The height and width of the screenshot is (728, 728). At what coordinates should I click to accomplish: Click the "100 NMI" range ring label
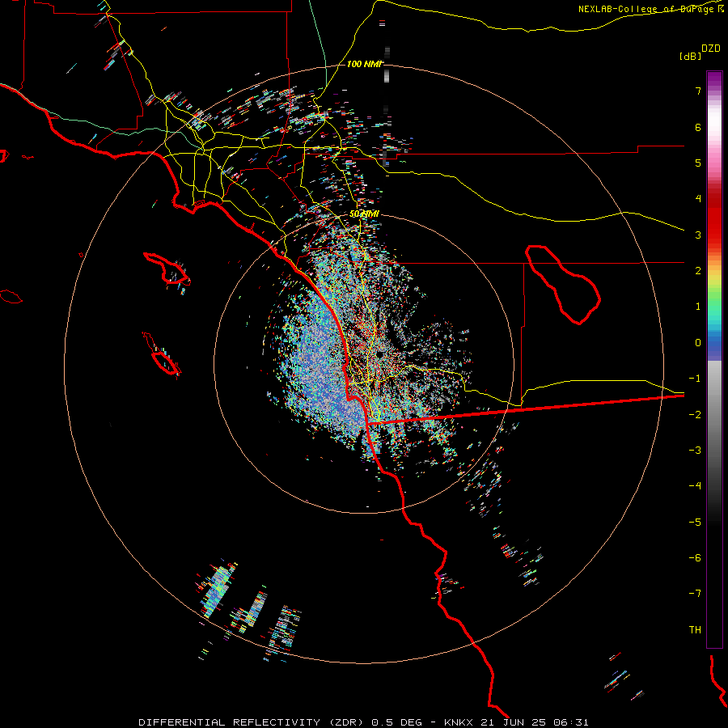pyautogui.click(x=365, y=64)
